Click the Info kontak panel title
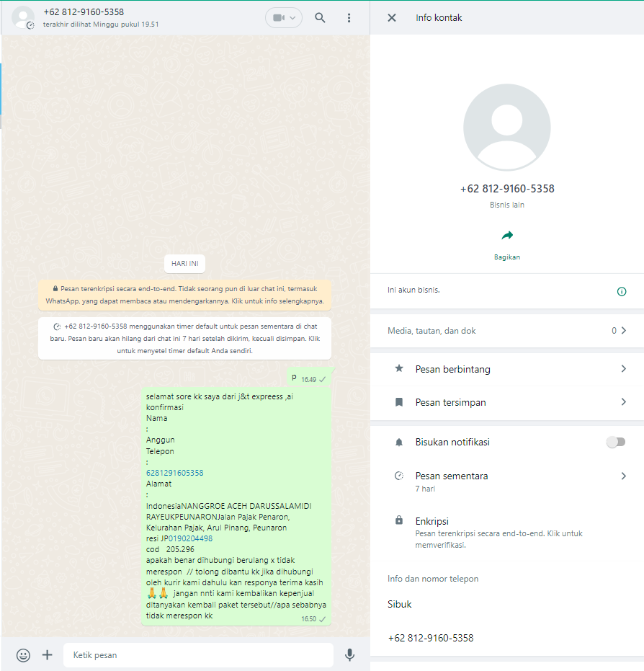644x671 pixels. pos(439,17)
